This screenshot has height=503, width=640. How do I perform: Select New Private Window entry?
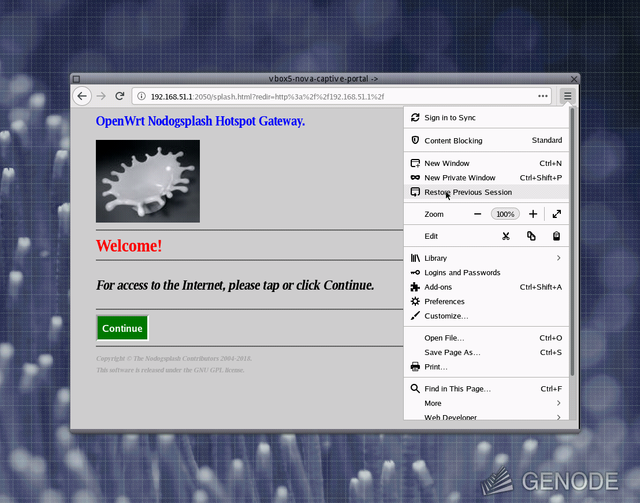tap(487, 178)
